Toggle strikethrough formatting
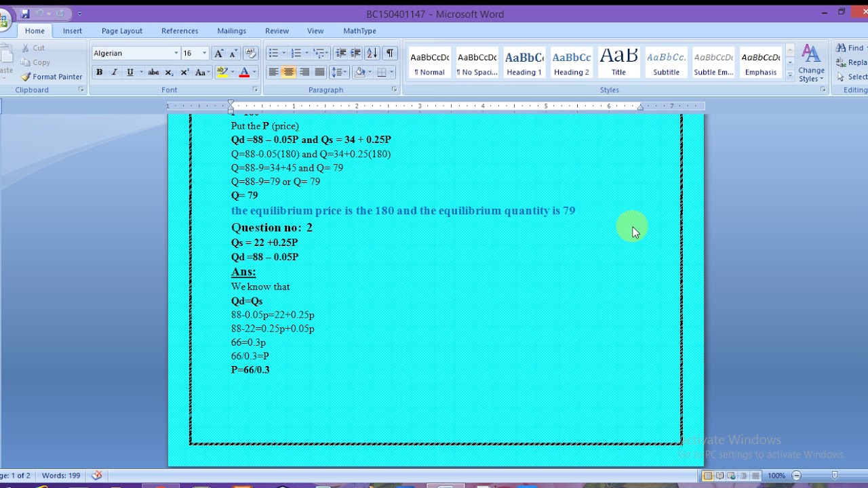The height and width of the screenshot is (488, 868). [x=154, y=73]
